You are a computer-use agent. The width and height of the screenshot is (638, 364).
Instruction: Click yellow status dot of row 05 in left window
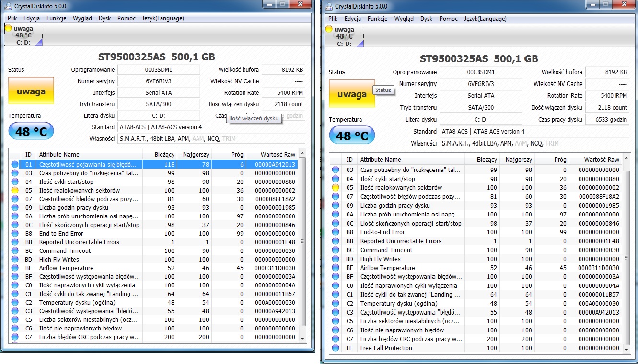coord(15,190)
